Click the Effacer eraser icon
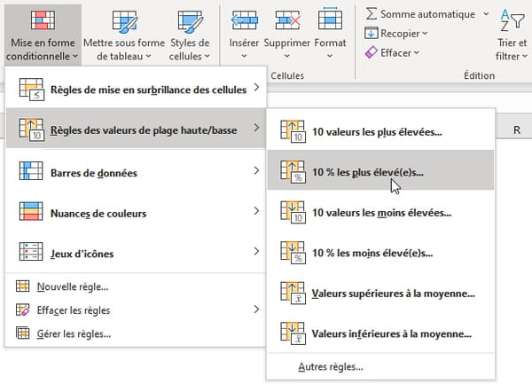The image size is (532, 392). click(x=372, y=52)
